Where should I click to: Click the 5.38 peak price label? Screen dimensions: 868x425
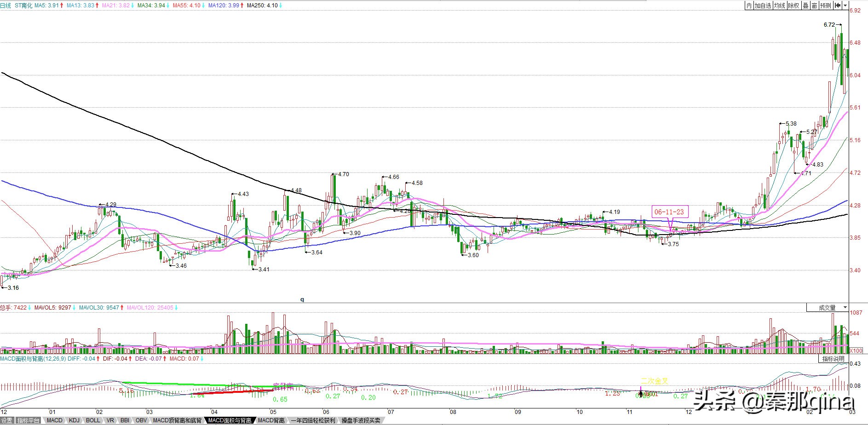(x=791, y=124)
